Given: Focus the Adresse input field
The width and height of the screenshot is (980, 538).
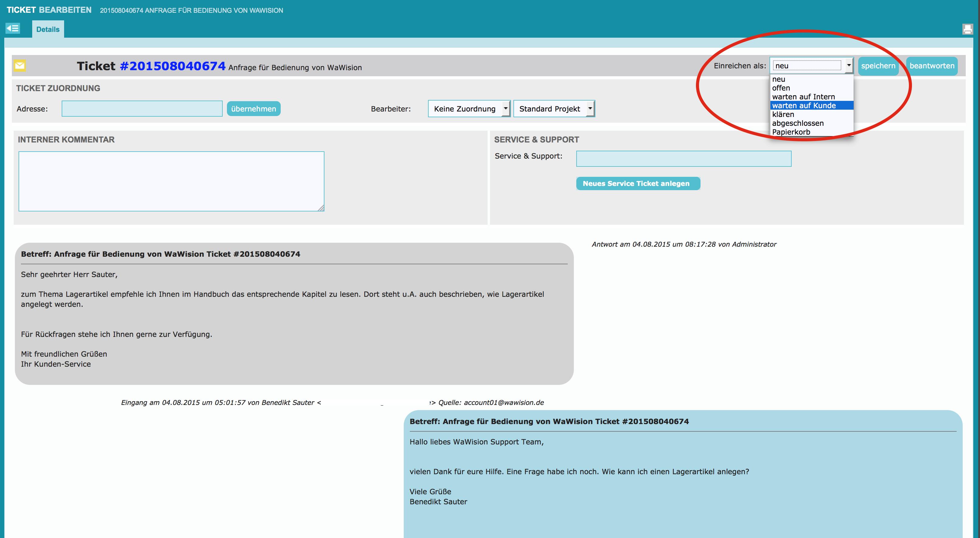Looking at the screenshot, I should 142,109.
